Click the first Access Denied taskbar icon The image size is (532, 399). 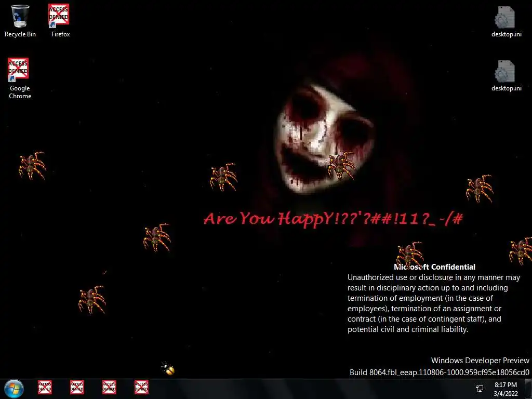pos(45,388)
